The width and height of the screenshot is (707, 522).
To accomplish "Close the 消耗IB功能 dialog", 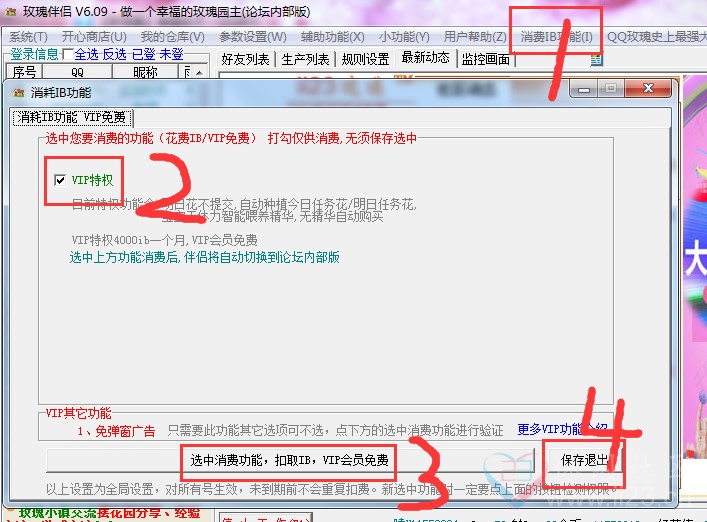I will (x=648, y=89).
